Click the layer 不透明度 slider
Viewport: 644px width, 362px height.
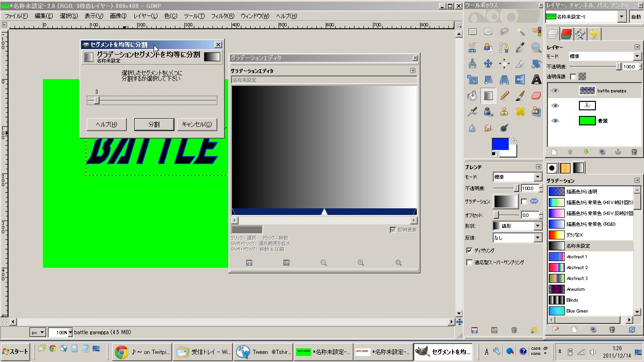point(596,67)
